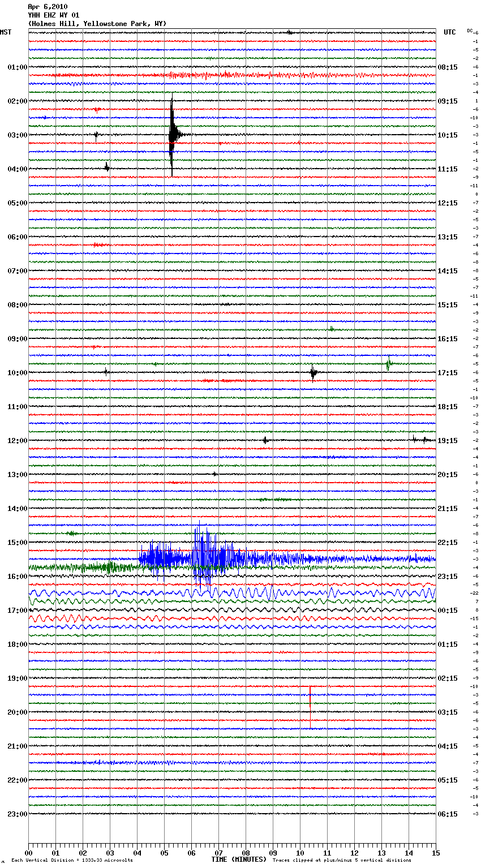481x868 pixels.
Task: Click the 05:00 MST hour label
Action: 17,203
